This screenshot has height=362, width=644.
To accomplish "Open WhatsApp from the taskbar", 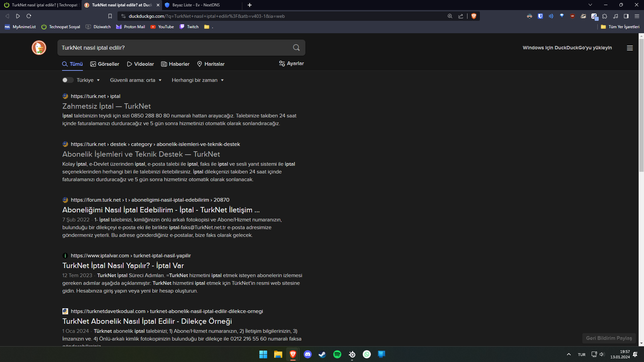I will click(x=367, y=354).
